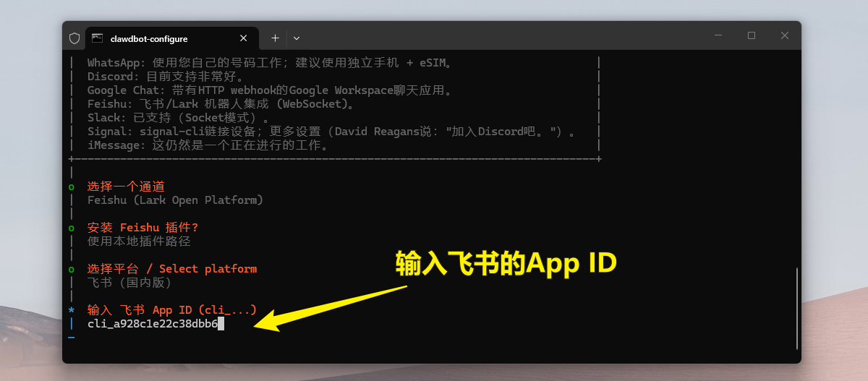Click the green marker beside 选择一个通道

click(72, 187)
